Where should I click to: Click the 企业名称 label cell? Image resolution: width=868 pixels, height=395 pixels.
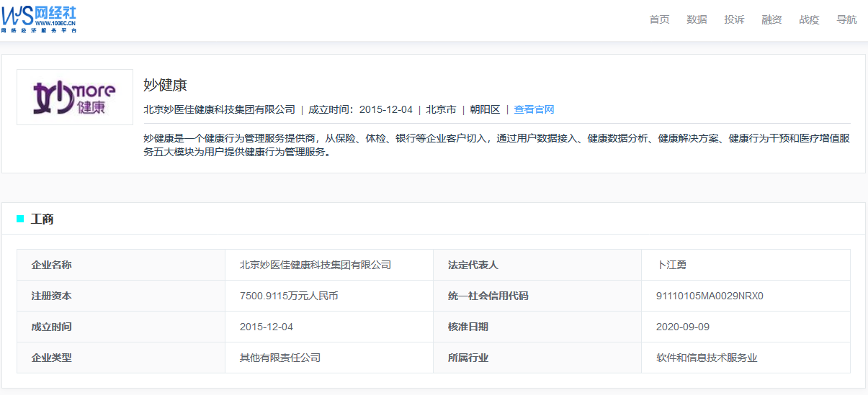(121, 265)
